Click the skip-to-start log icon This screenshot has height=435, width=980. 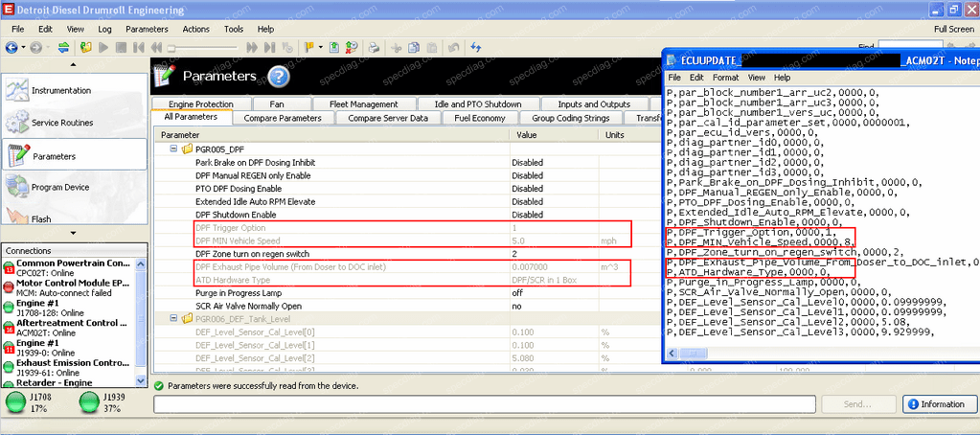[139, 47]
